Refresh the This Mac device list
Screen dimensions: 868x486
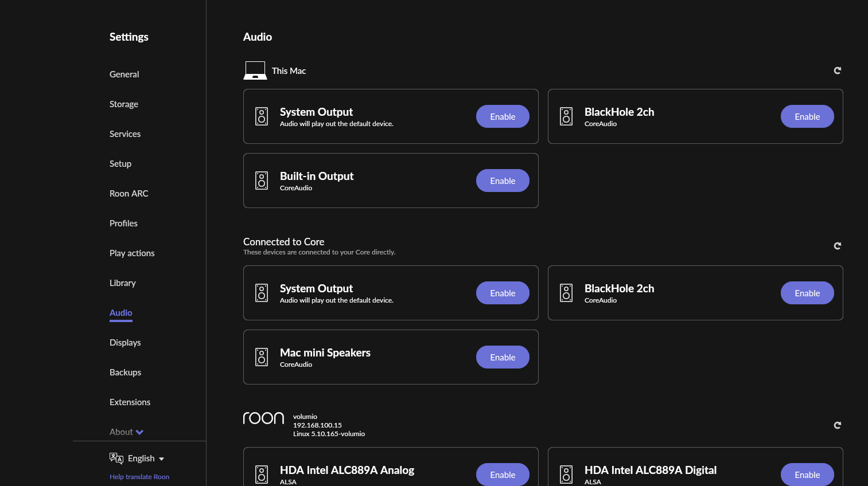(837, 70)
